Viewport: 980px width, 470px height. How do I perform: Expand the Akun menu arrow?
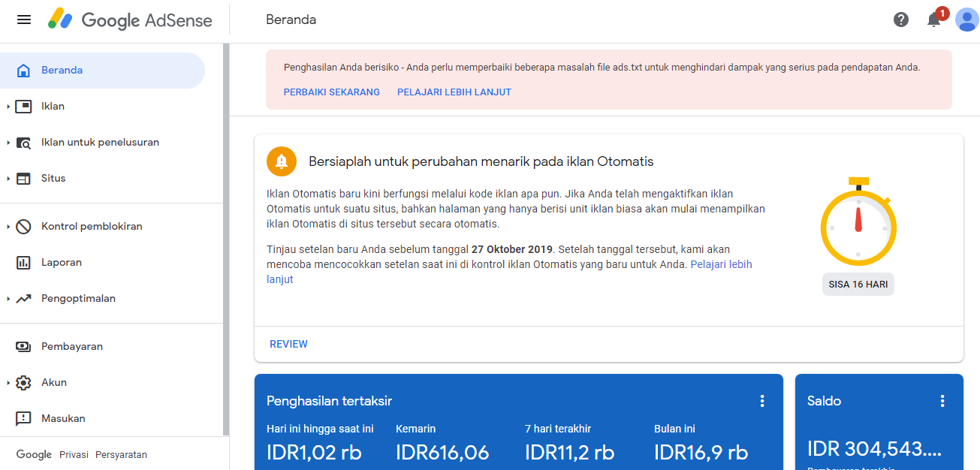[x=8, y=383]
